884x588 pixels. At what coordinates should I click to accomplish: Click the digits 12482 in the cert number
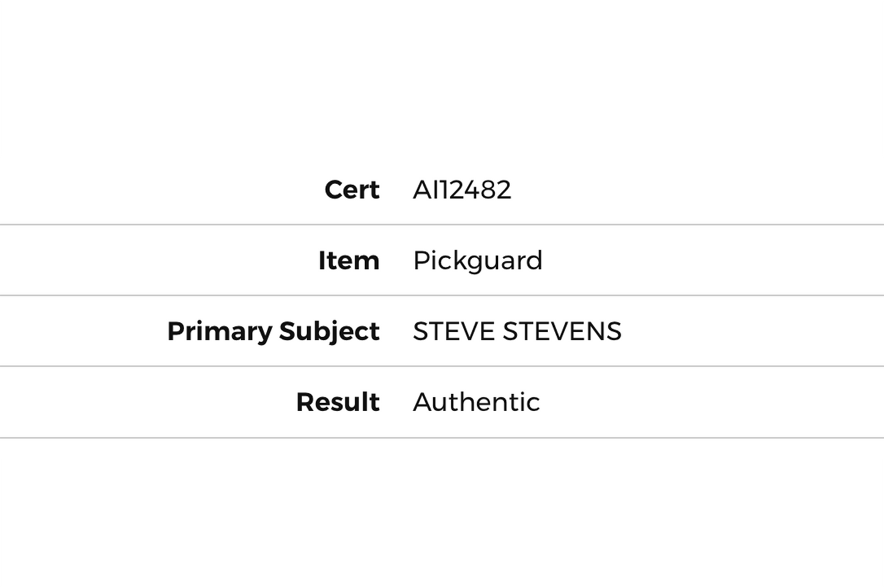474,190
